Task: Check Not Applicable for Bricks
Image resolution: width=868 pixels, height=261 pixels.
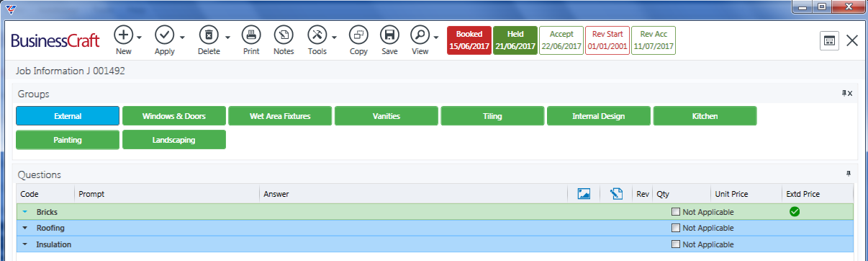Action: (x=675, y=212)
